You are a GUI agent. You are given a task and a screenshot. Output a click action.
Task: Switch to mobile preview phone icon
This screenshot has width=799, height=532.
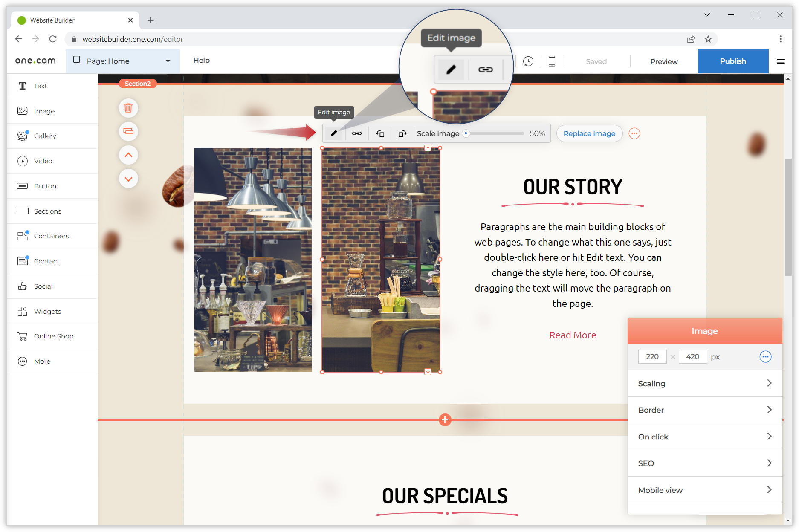(x=552, y=61)
